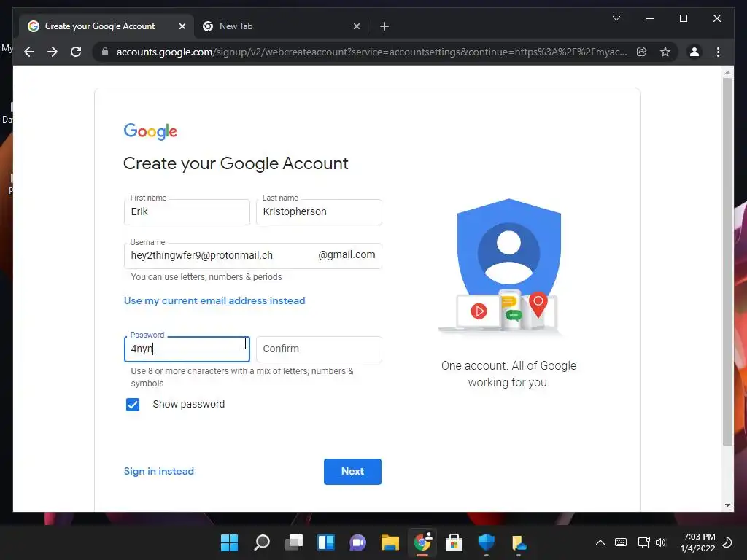Click the First name field
747x560 pixels.
coord(187,212)
